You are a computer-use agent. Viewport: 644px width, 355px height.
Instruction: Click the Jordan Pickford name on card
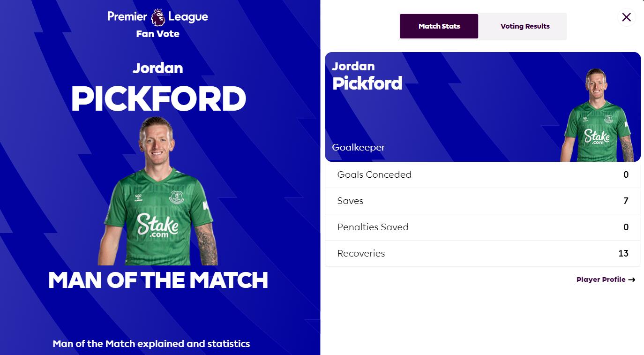click(x=367, y=76)
